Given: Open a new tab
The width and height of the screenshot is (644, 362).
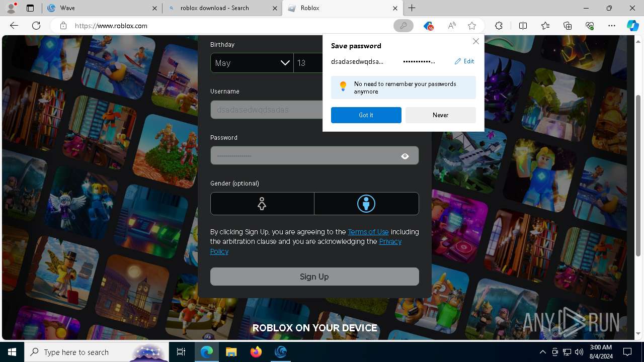Looking at the screenshot, I should click(412, 8).
